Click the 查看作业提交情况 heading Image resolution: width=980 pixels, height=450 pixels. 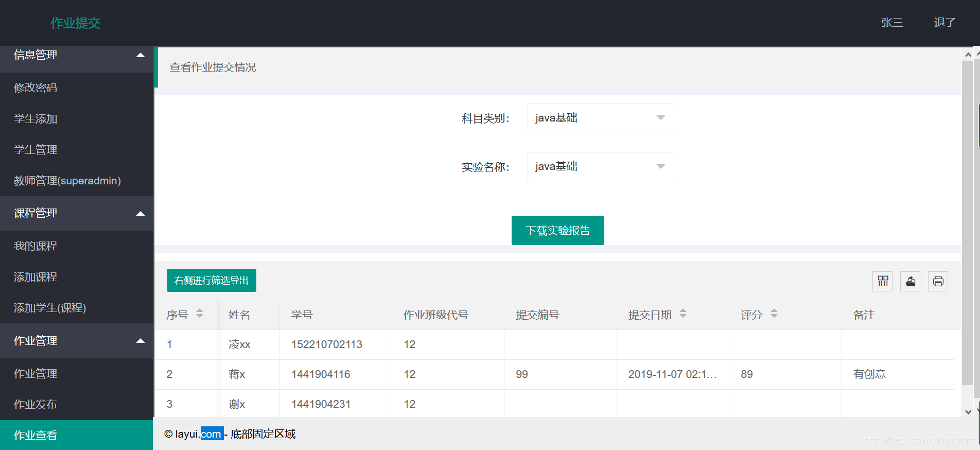tap(213, 67)
